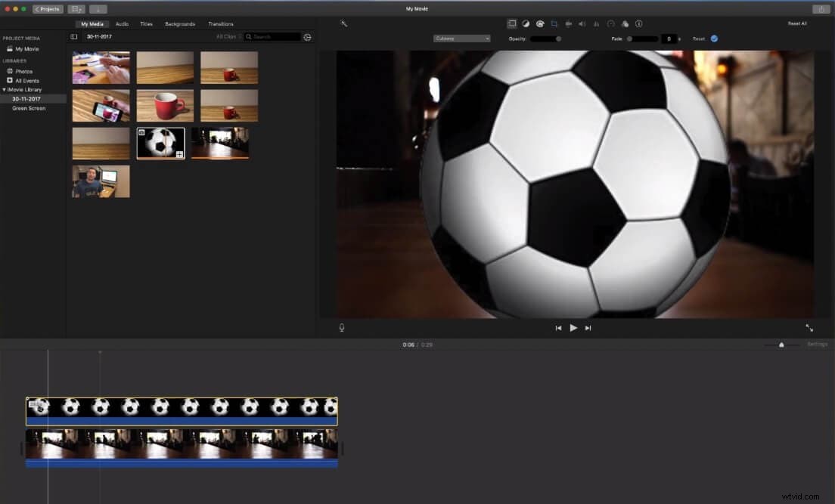This screenshot has height=504, width=835.
Task: Open the timeline Settings link
Action: pos(818,344)
